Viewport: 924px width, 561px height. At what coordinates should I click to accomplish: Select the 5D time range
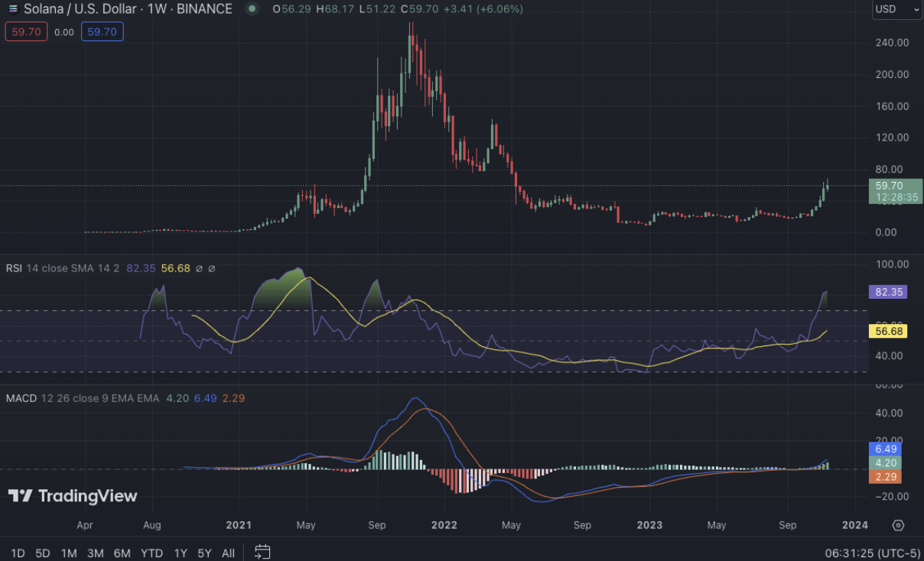43,553
